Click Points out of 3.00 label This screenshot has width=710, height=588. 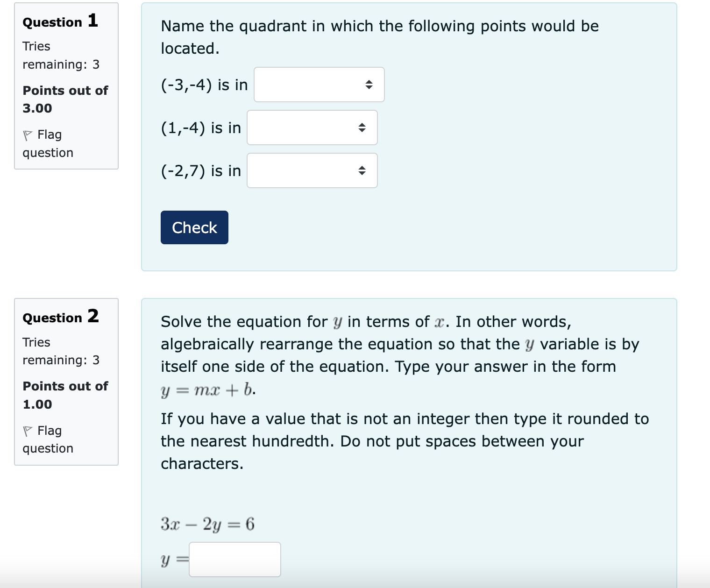[65, 99]
